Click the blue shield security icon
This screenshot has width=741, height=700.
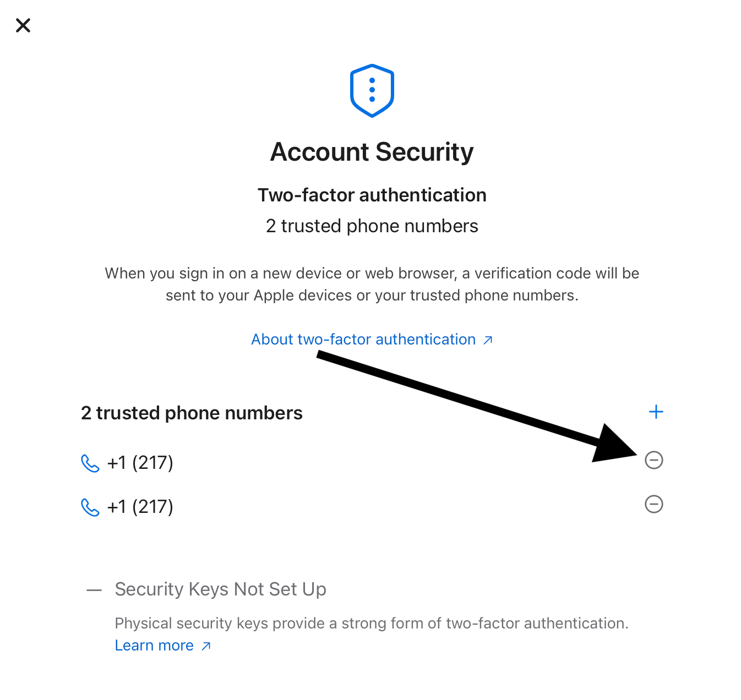pyautogui.click(x=372, y=91)
